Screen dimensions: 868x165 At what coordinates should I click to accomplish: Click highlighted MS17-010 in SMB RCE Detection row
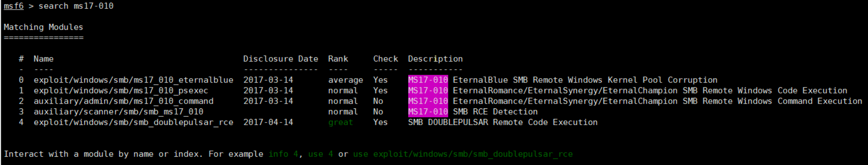coord(428,111)
